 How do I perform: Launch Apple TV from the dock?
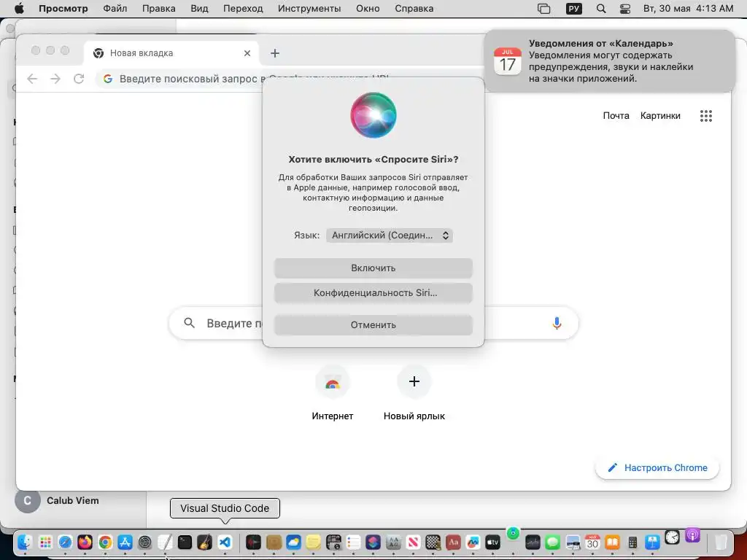pos(492,542)
